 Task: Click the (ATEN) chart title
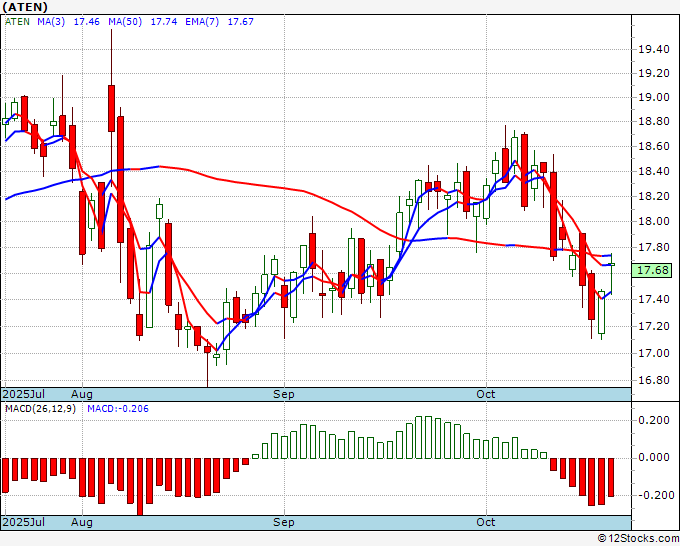[x=25, y=7]
